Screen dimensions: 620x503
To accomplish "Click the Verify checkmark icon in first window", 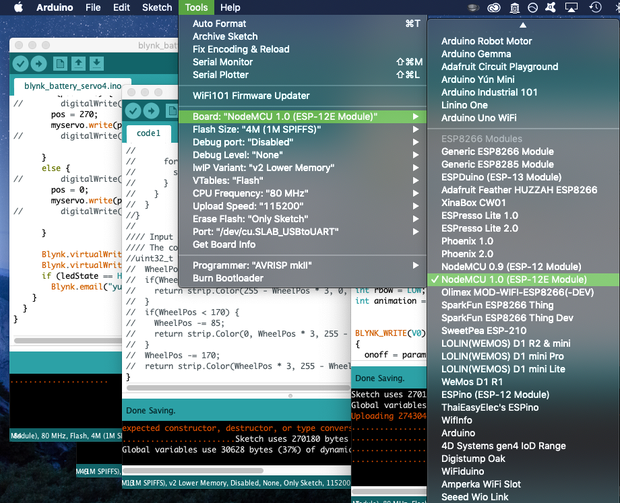I will (21, 64).
